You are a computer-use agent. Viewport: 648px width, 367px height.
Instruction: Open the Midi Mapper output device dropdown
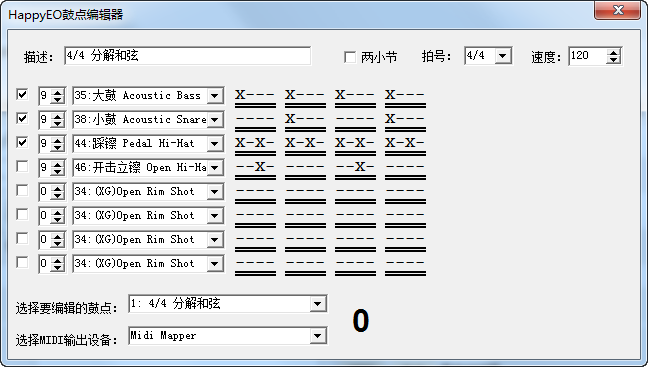click(317, 336)
